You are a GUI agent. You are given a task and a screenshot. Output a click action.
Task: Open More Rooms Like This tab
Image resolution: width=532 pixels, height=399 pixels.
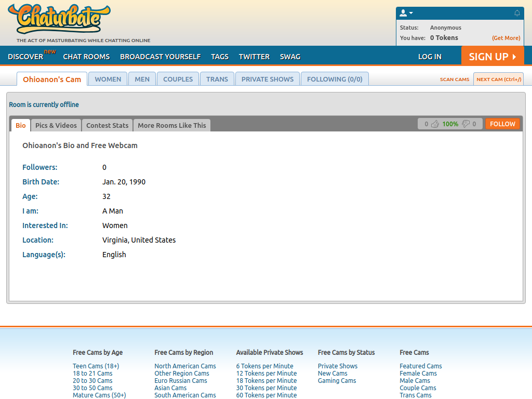tap(171, 125)
